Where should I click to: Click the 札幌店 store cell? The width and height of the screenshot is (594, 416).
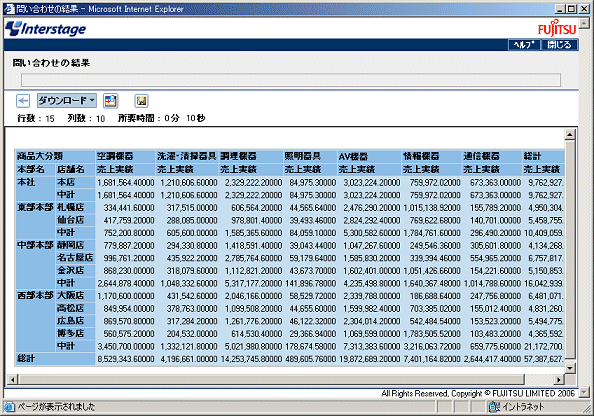[x=75, y=207]
